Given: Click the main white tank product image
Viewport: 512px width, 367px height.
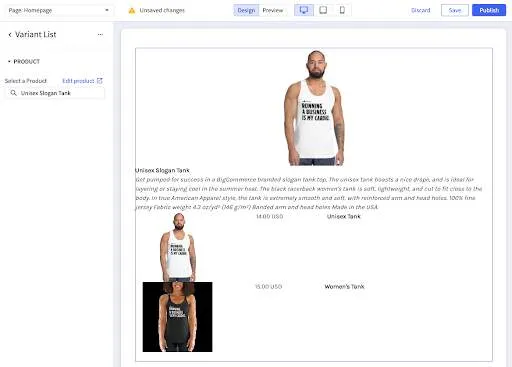Looking at the screenshot, I should coord(314,108).
